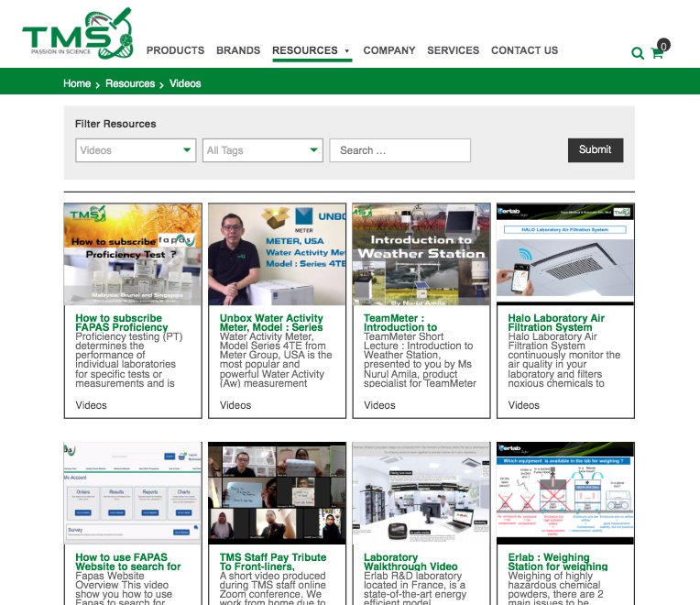Go to Products menu item

175,50
